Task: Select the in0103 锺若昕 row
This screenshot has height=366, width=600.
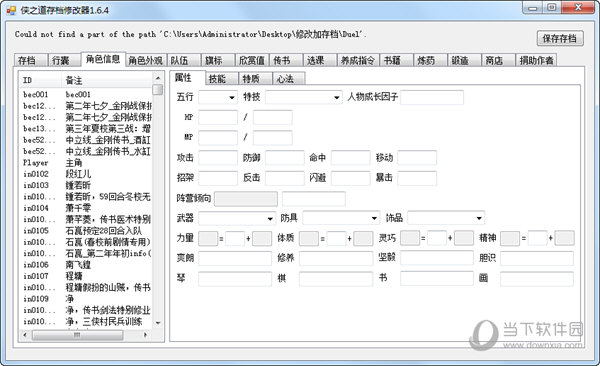Action: [87, 185]
